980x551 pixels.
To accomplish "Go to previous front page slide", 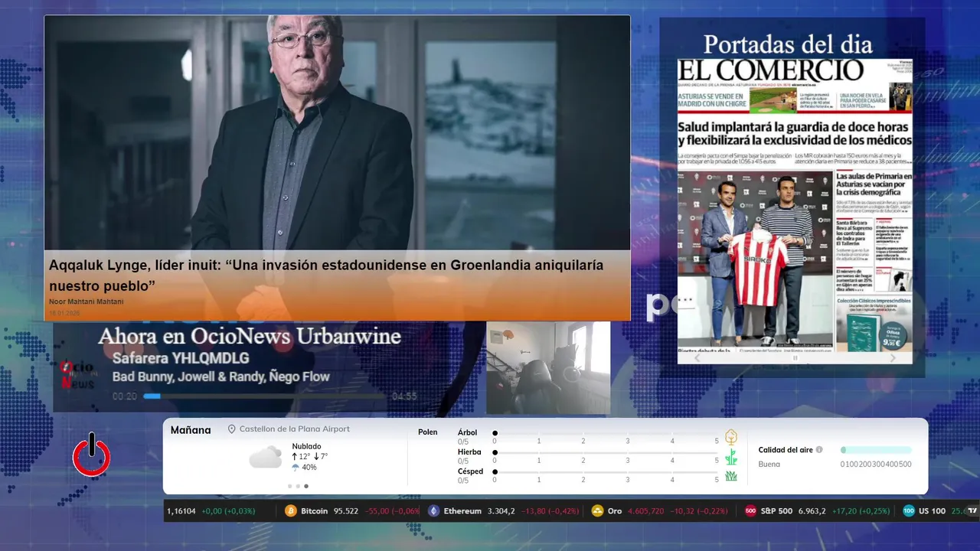I will [697, 358].
